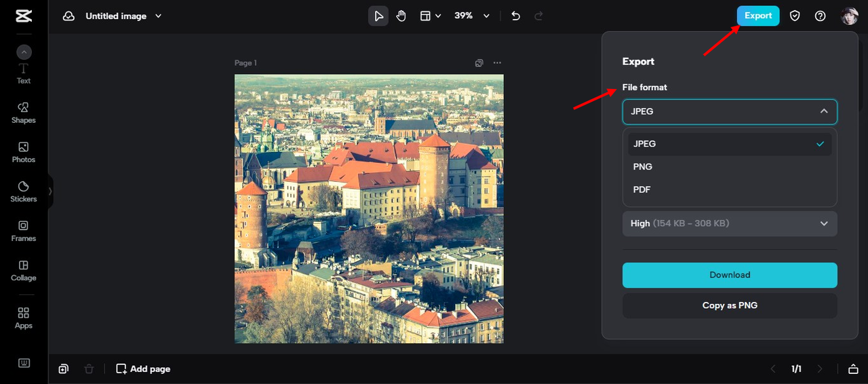Click the 1/1 page indicator
The width and height of the screenshot is (868, 384).
pos(796,369)
